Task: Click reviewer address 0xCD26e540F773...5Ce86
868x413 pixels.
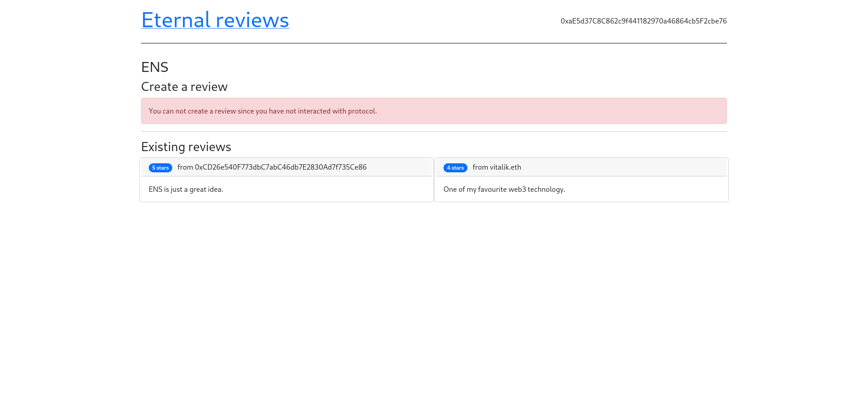Action: pos(280,167)
